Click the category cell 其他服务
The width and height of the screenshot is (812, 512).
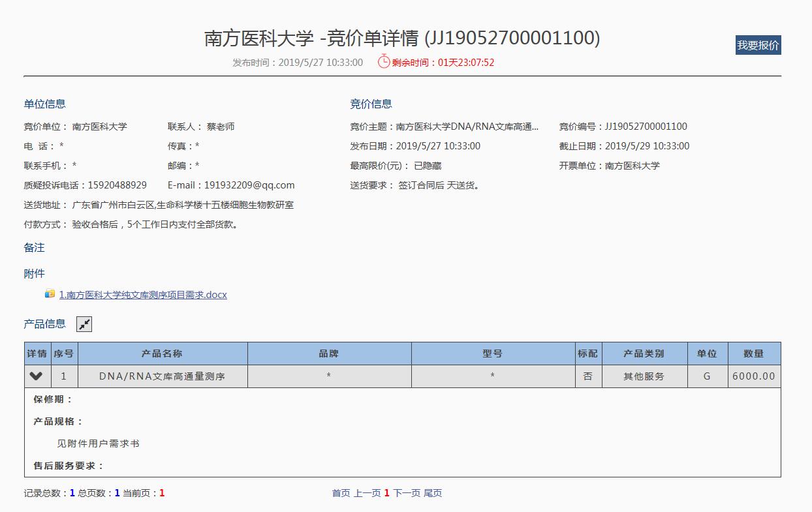point(644,376)
